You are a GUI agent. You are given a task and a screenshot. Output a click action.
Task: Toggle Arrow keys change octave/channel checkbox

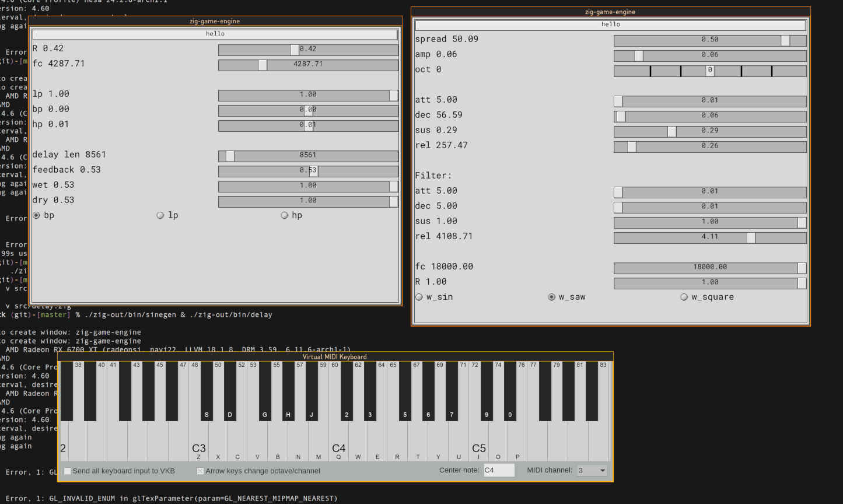[x=201, y=471]
